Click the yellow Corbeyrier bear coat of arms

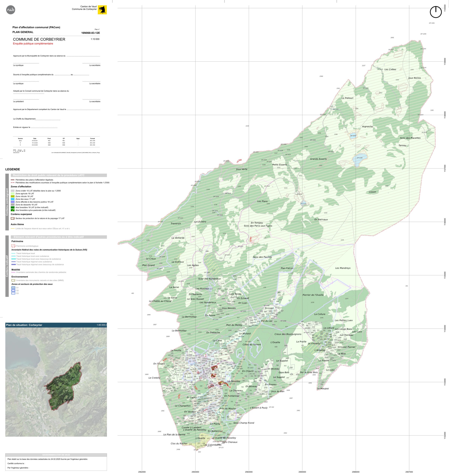pyautogui.click(x=102, y=10)
